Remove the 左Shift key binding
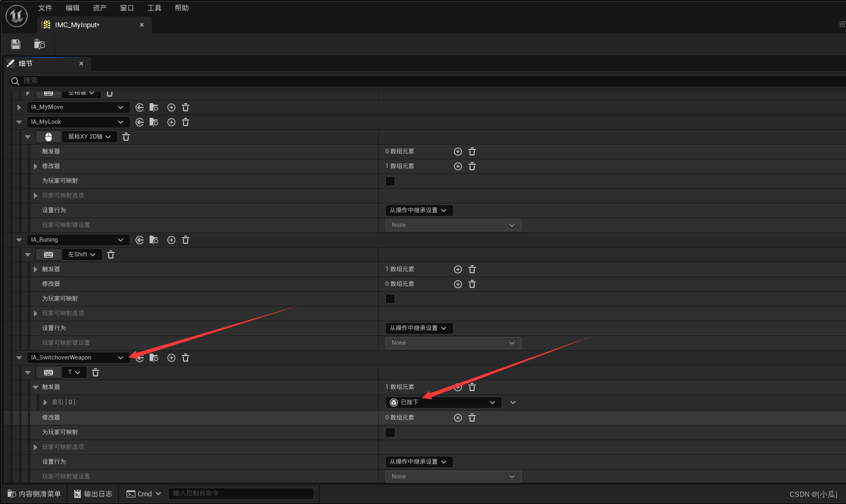The width and height of the screenshot is (846, 504). point(111,255)
